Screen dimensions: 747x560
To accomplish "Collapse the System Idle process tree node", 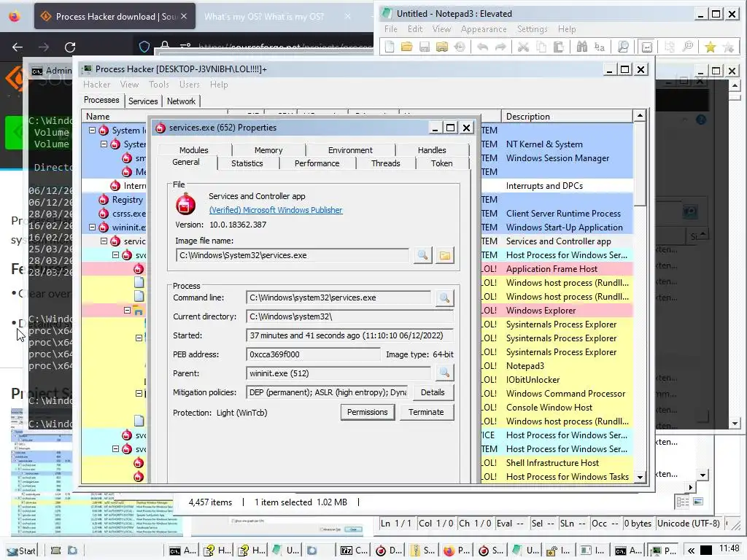I will [92, 130].
